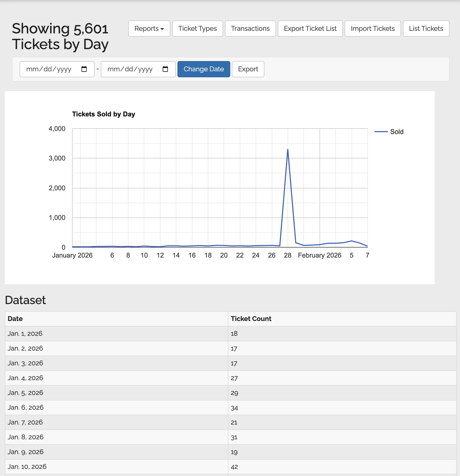The height and width of the screenshot is (476, 460).
Task: Click the Dataset heading
Action: 25,300
